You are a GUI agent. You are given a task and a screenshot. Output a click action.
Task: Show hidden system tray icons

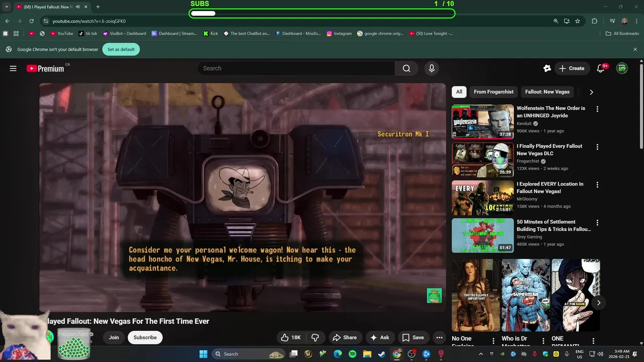pos(480,354)
